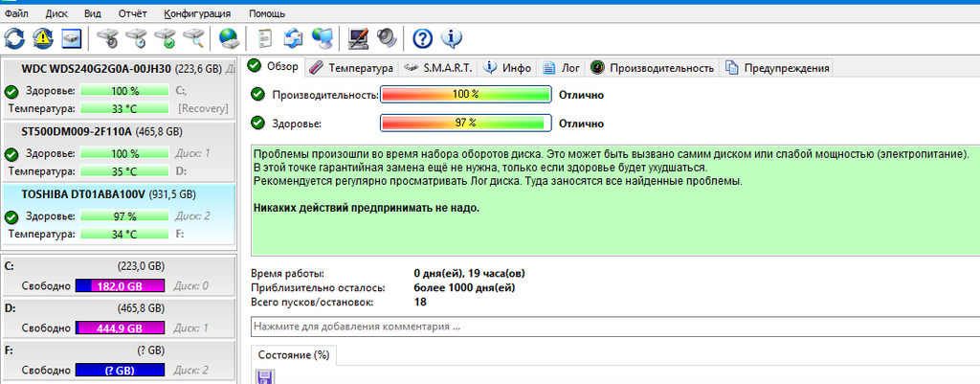Click the bold text Никаких действий предпринимать не надо
The width and height of the screenshot is (980, 384).
(x=367, y=208)
